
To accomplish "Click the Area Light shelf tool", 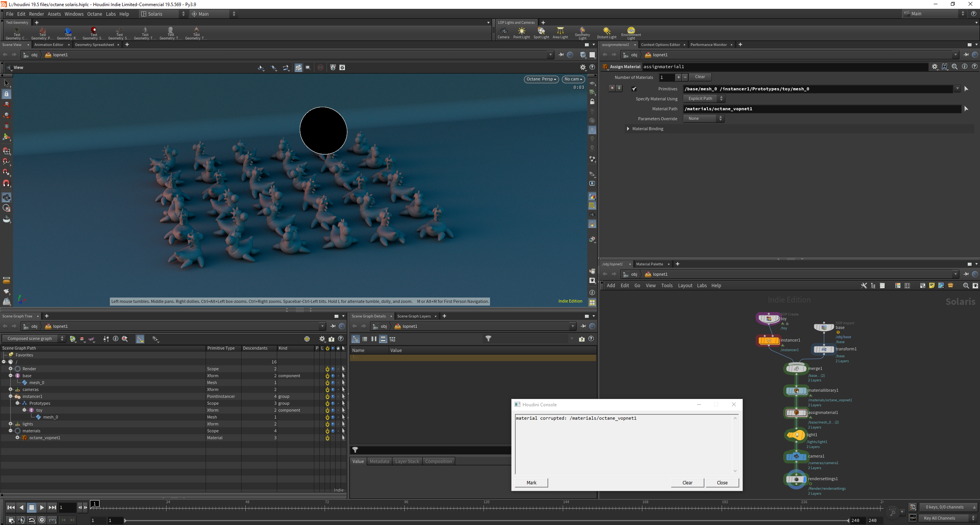I will tap(560, 33).
